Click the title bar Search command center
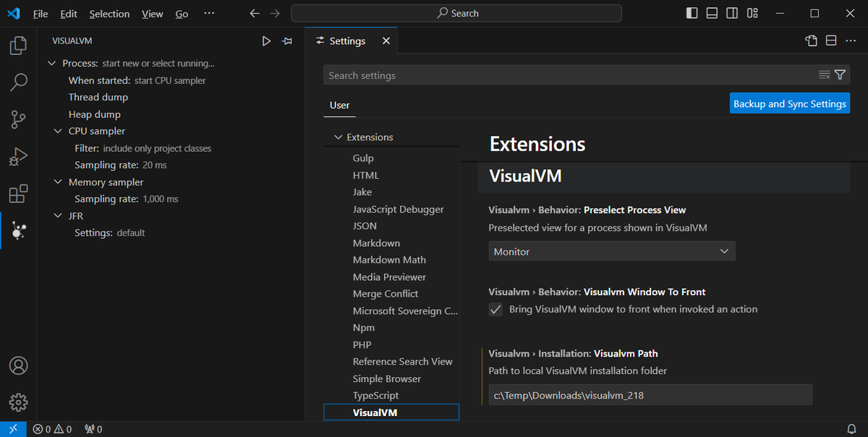The width and height of the screenshot is (868, 437). click(456, 13)
